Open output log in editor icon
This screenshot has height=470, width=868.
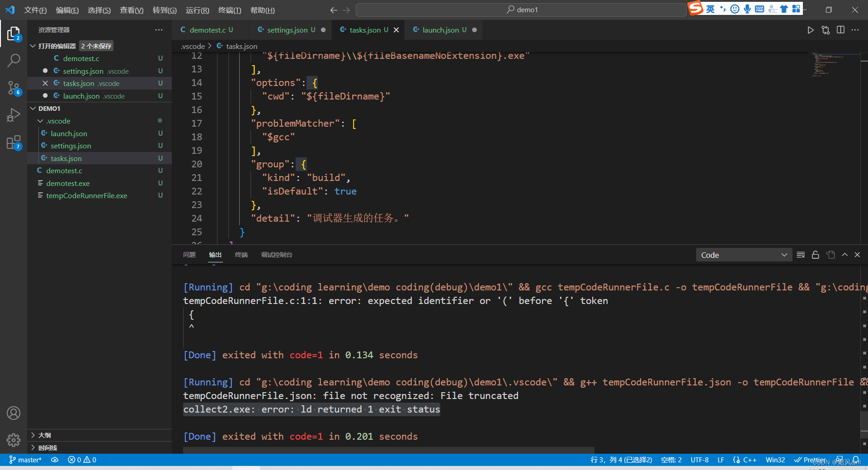(x=830, y=255)
